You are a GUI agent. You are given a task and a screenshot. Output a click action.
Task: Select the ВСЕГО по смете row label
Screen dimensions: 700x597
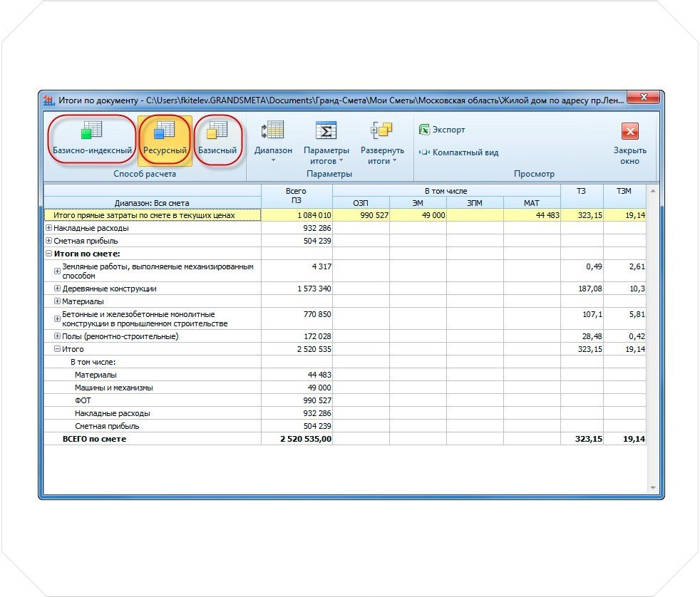94,439
